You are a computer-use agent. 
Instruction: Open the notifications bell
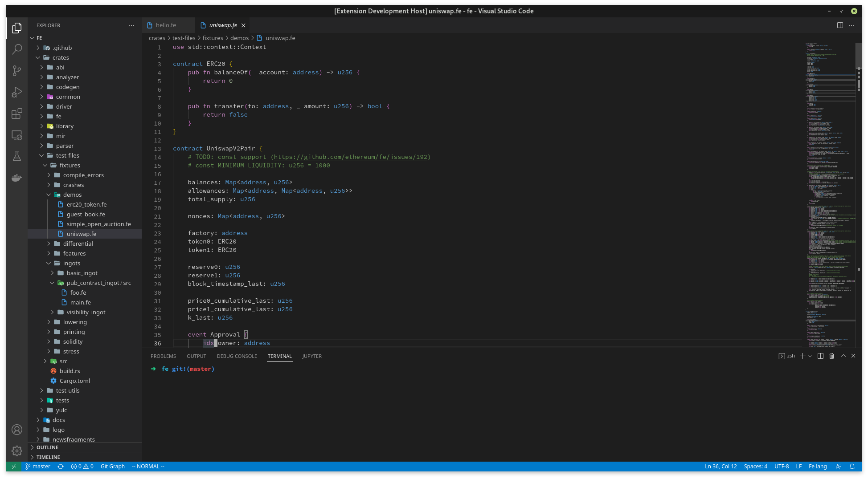click(852, 467)
